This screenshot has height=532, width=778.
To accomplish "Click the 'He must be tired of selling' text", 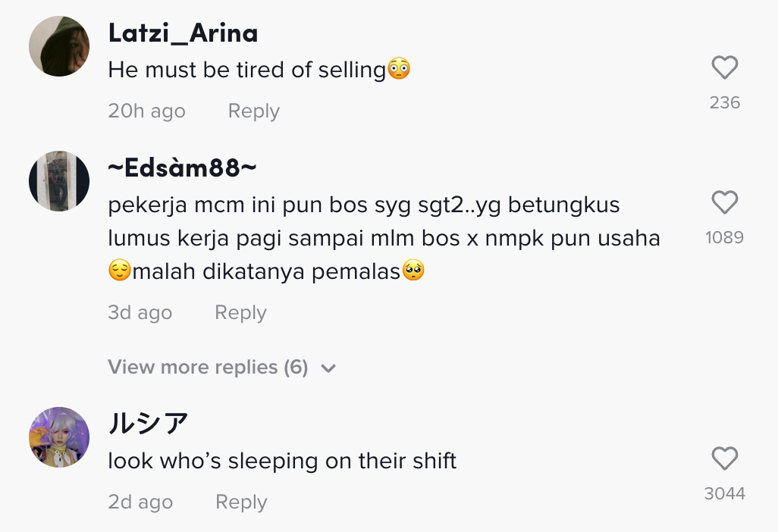I will [247, 70].
